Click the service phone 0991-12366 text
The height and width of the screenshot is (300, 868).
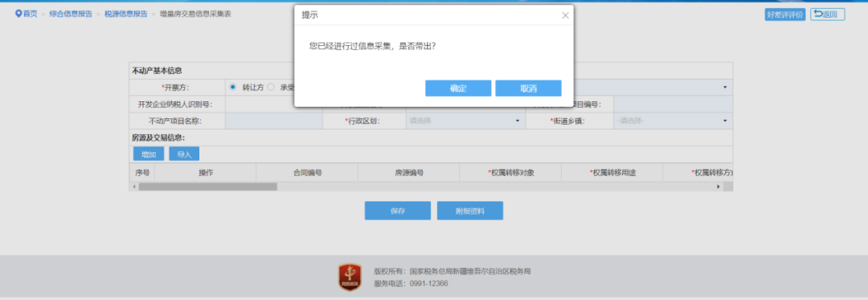429,283
